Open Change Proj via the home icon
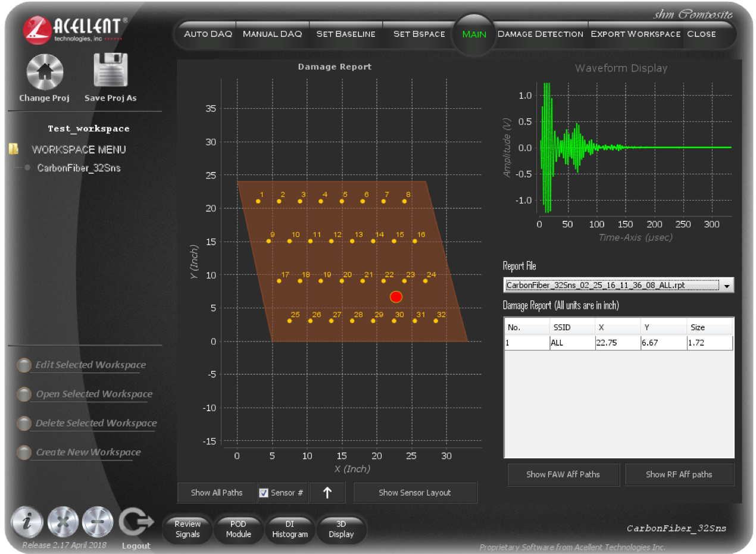The image size is (756, 554). [x=44, y=71]
